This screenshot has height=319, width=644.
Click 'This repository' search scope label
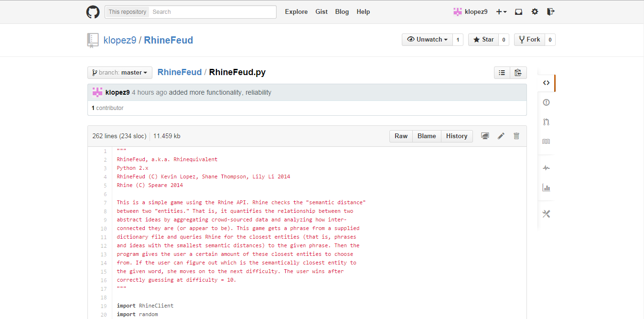[x=128, y=12]
